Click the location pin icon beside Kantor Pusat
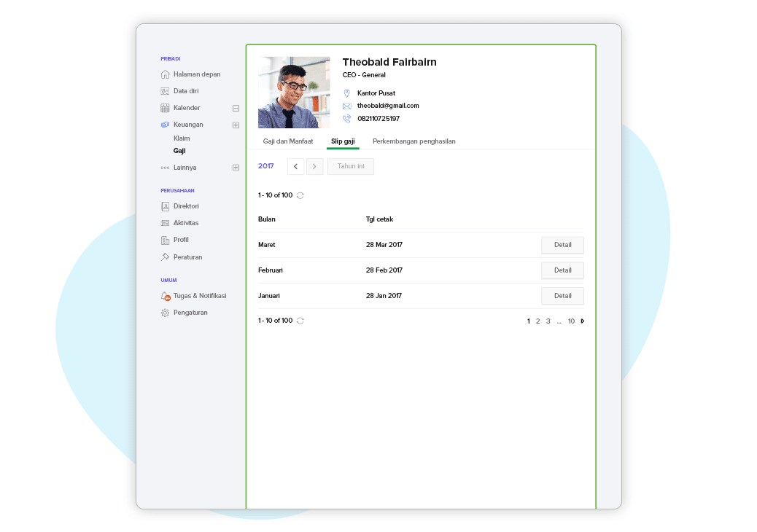Screen dimensions: 757x532 346,93
